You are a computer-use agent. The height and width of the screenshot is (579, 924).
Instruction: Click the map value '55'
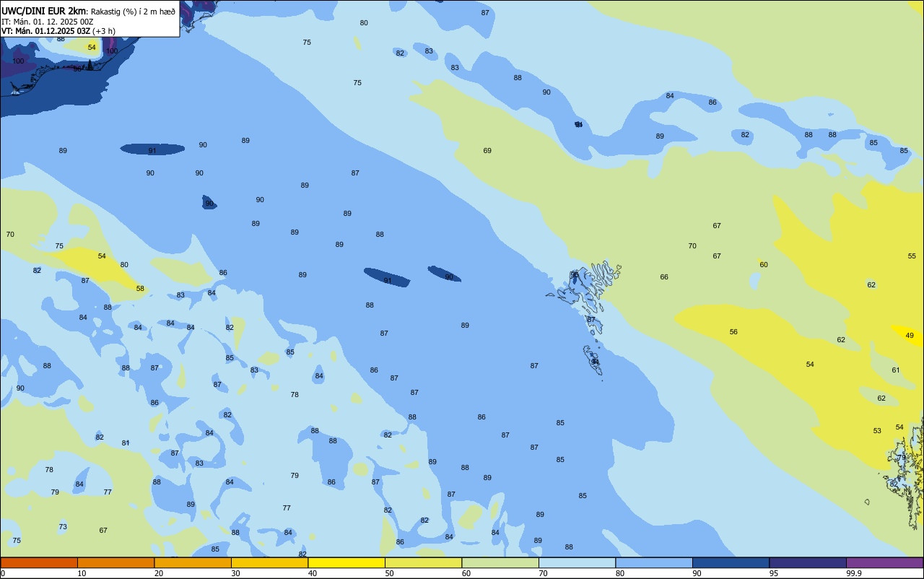click(912, 256)
